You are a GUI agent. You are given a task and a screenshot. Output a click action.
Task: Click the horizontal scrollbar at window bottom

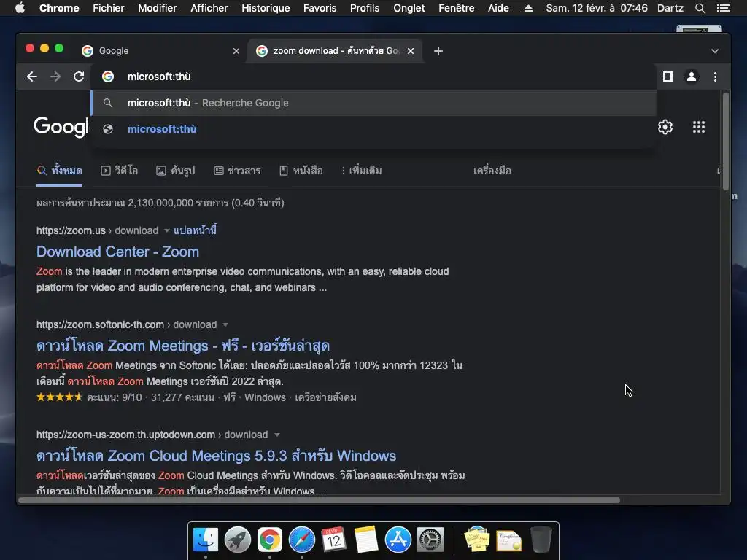click(x=320, y=500)
